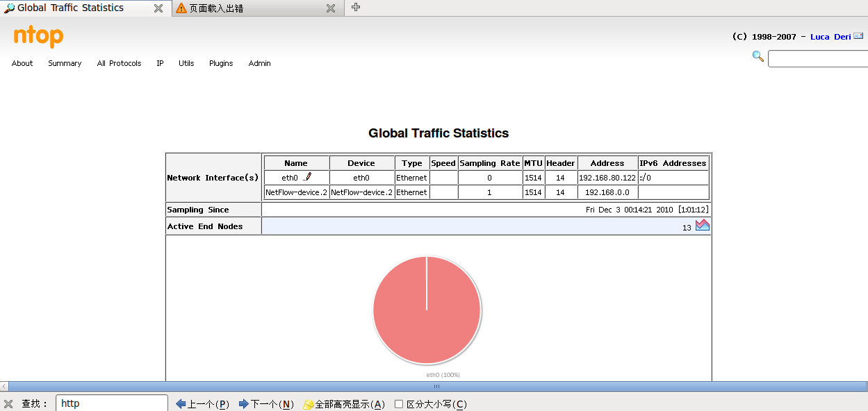This screenshot has height=411, width=868.
Task: Highlight all matches with 全部高亮显示
Action: coord(344,404)
